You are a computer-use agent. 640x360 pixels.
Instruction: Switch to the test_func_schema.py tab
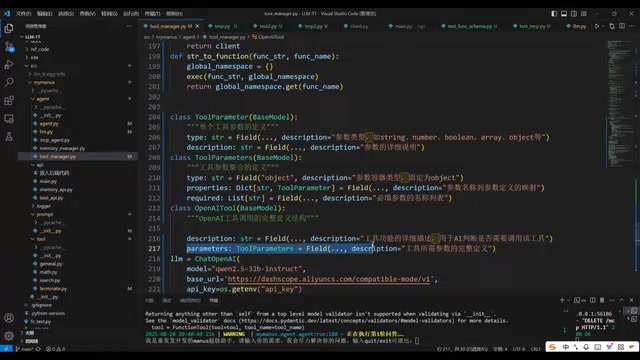tap(469, 26)
